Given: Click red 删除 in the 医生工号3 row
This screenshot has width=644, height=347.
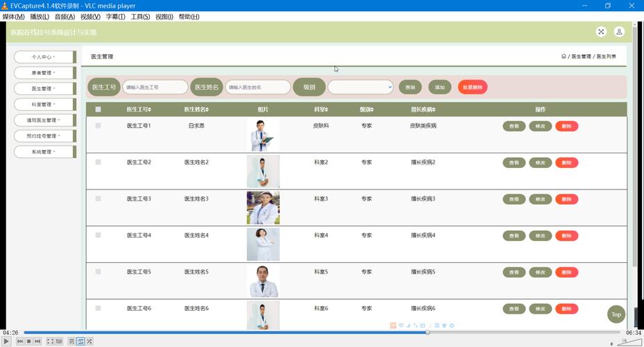Looking at the screenshot, I should click(567, 199).
